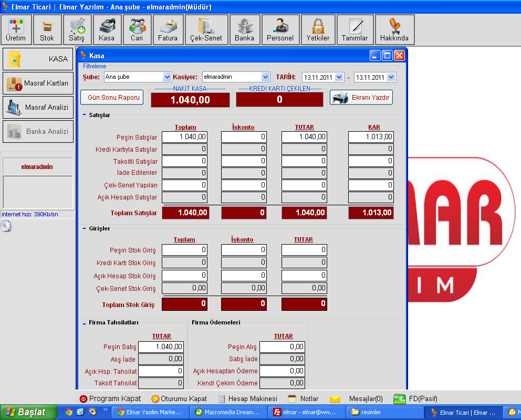
Task: Click the Peşin Stok Giriş Toplam field
Action: point(185,250)
